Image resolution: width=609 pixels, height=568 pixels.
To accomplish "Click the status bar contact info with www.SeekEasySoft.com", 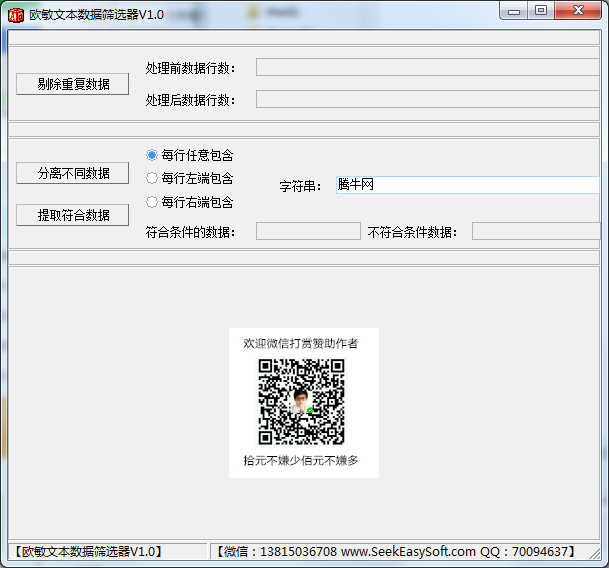I will click(395, 552).
